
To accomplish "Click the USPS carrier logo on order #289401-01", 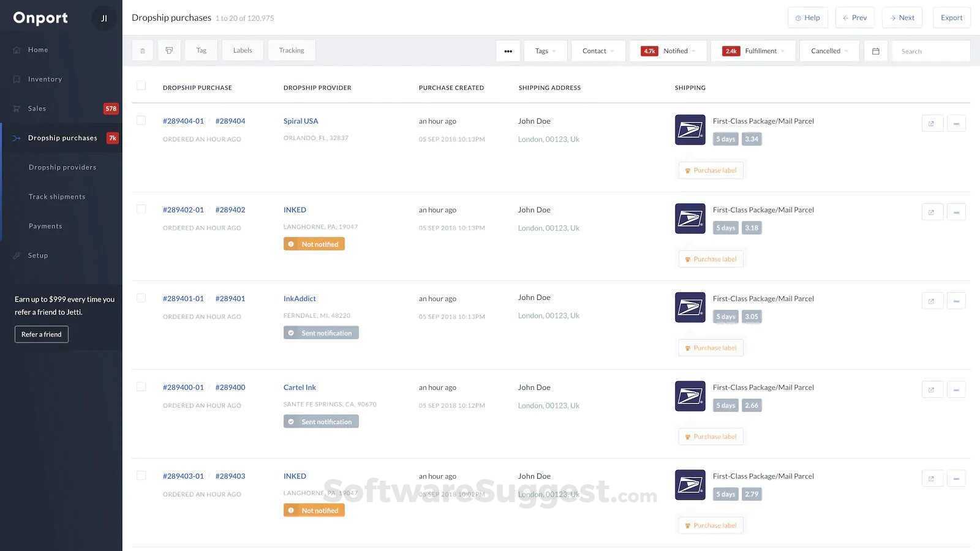I will (x=690, y=307).
